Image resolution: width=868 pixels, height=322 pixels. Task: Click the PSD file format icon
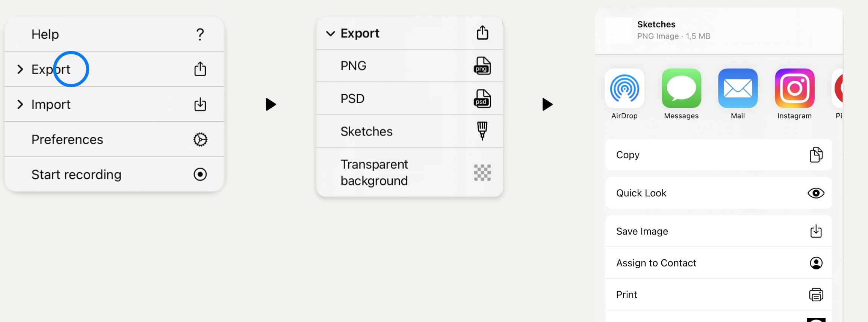coord(482,99)
